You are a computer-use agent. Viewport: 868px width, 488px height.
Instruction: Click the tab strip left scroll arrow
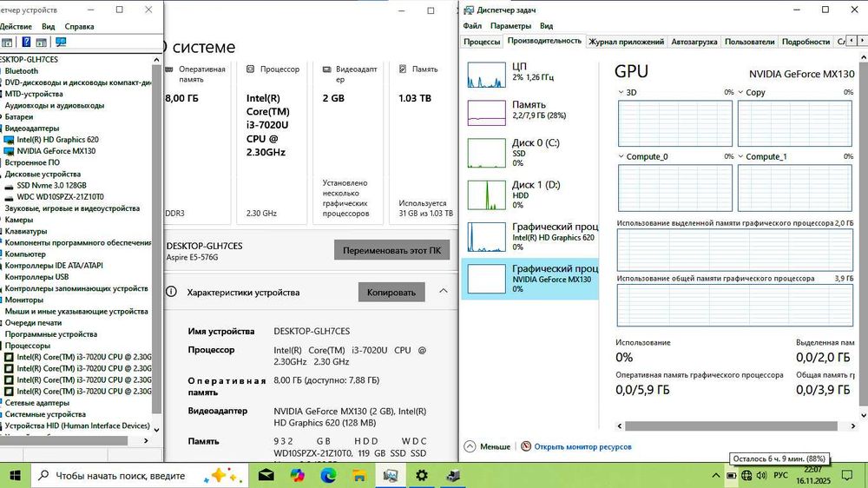(x=852, y=41)
